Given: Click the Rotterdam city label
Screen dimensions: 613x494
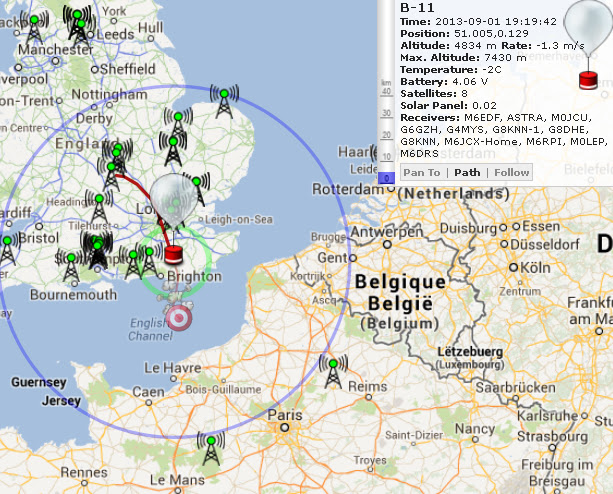Looking at the screenshot, I should [348, 189].
